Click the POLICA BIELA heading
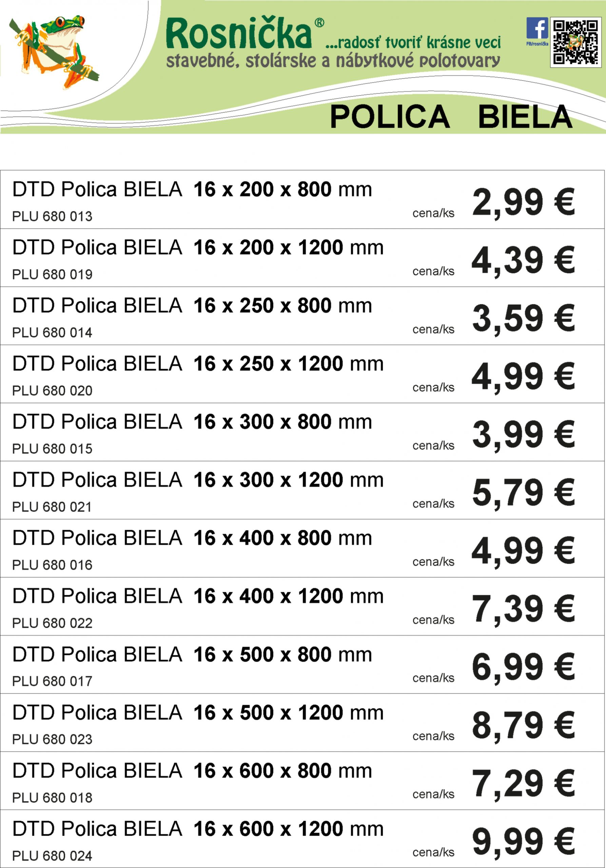 (x=451, y=117)
